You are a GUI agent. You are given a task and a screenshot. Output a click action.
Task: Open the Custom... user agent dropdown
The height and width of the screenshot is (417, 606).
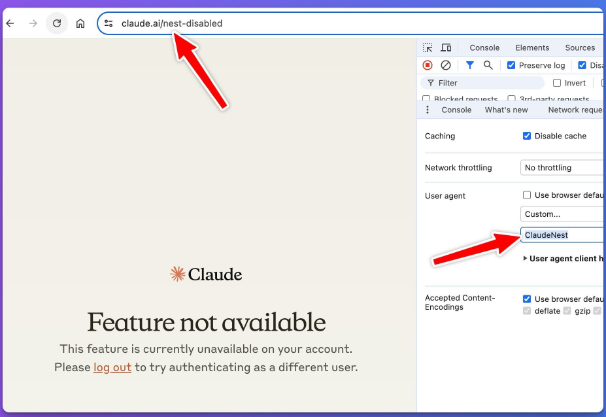[x=562, y=214]
